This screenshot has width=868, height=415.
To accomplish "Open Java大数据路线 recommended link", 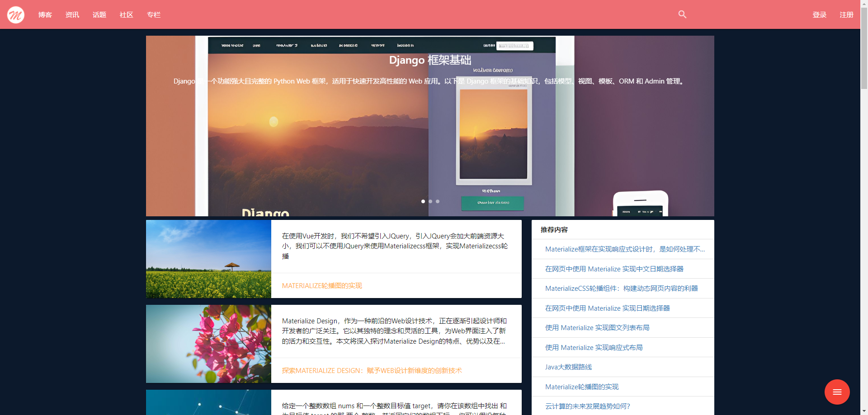I will pyautogui.click(x=568, y=367).
